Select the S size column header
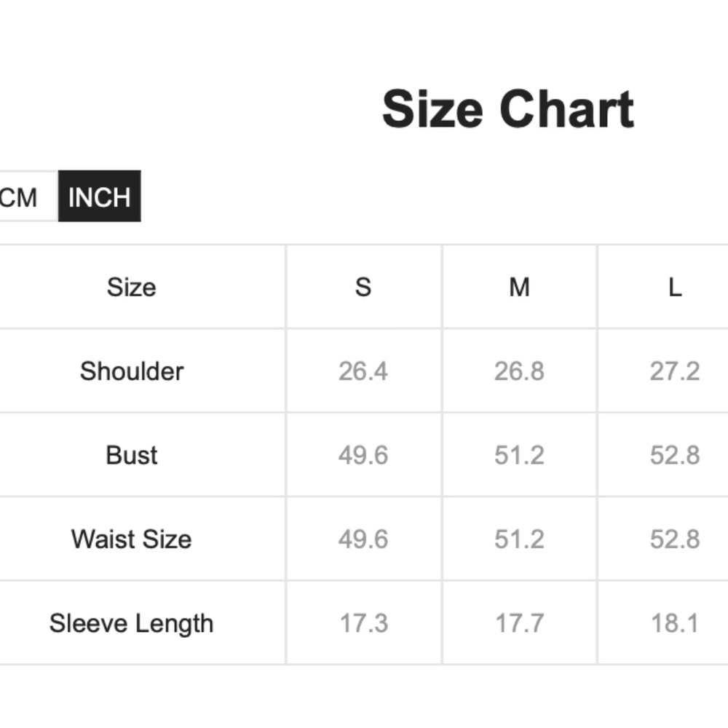 (x=363, y=287)
